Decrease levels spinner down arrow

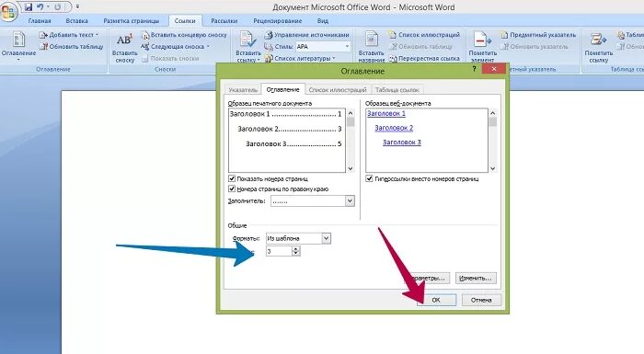296,253
